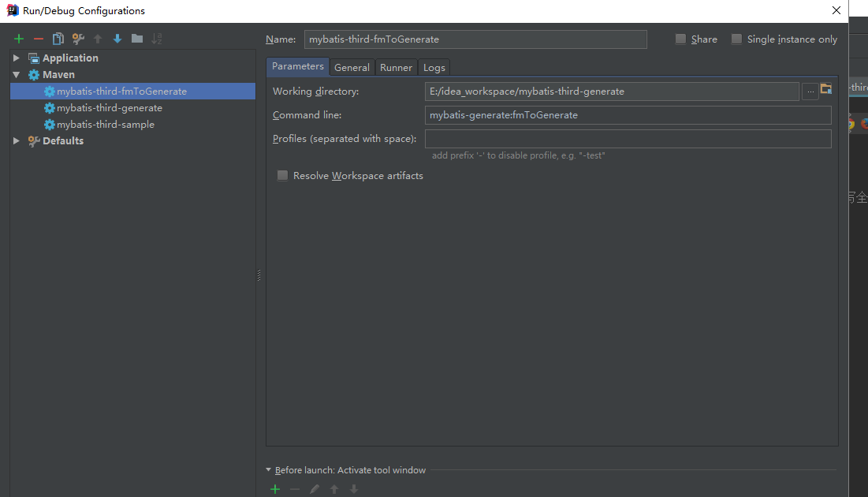Expand the Defaults tree node
Image resolution: width=868 pixels, height=497 pixels.
[x=17, y=141]
